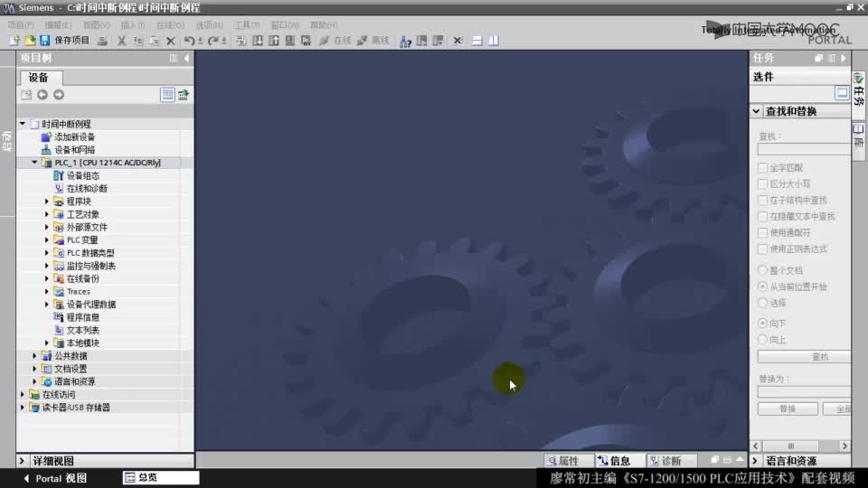Click the back arrow in project tree toolbar

click(x=42, y=95)
